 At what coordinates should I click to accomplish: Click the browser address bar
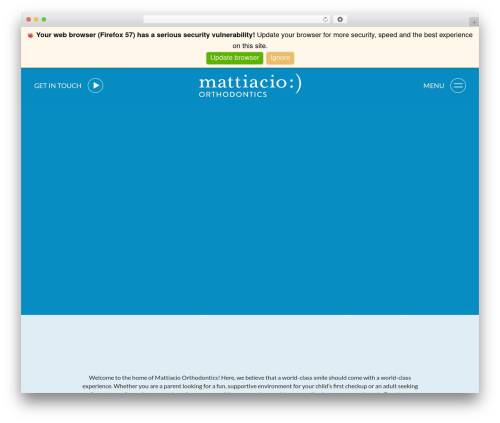(237, 19)
